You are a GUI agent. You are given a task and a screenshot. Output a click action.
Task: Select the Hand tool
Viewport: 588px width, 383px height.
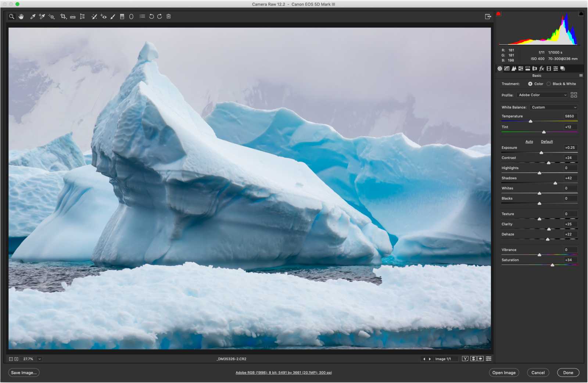click(21, 17)
